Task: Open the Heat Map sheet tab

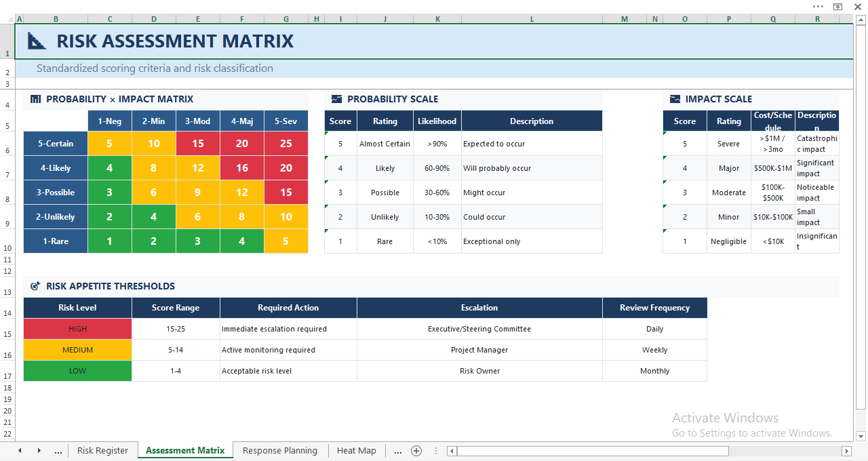Action: (x=357, y=451)
